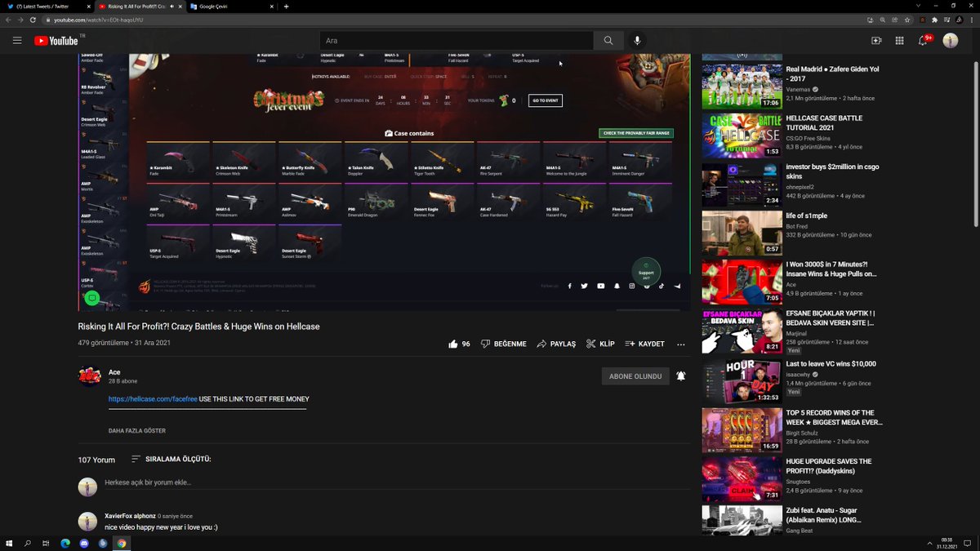Image resolution: width=980 pixels, height=551 pixels.
Task: Open the taskbar clock and date
Action: [947, 543]
